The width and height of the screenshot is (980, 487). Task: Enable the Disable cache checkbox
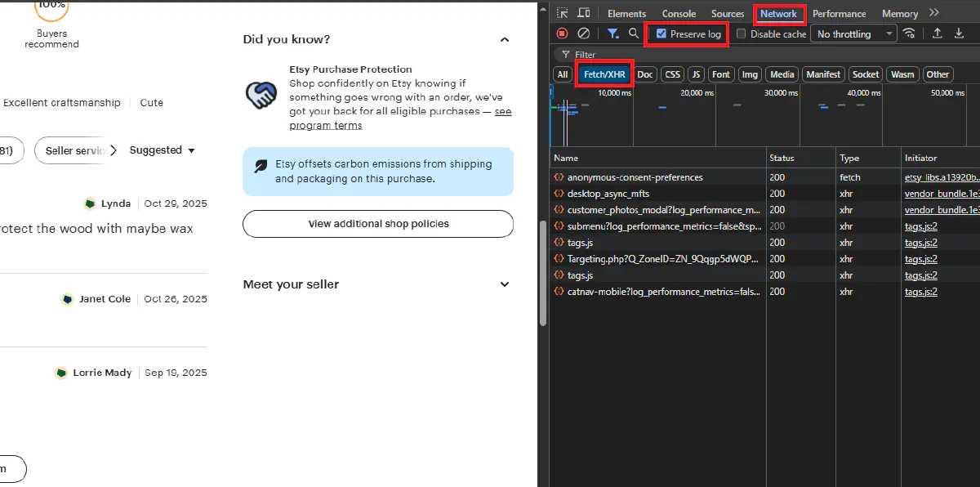[x=741, y=34]
